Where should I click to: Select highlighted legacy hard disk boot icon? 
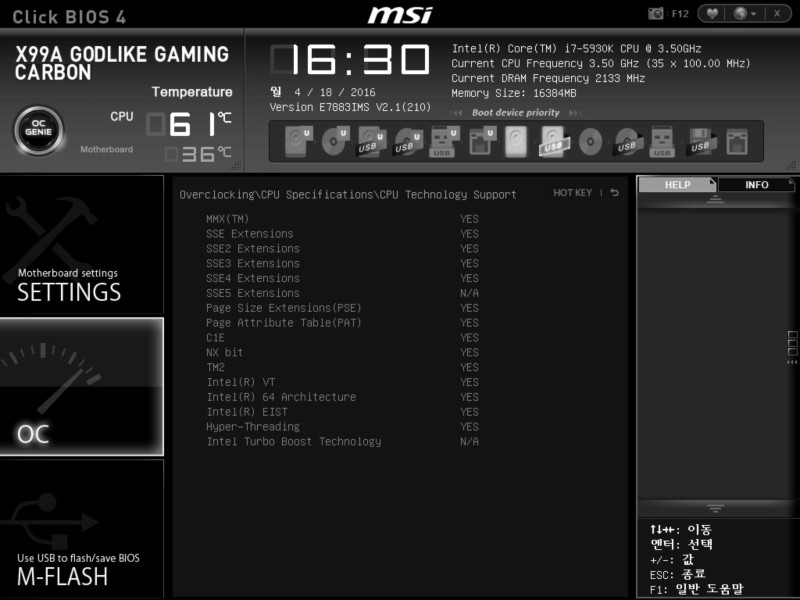(516, 141)
